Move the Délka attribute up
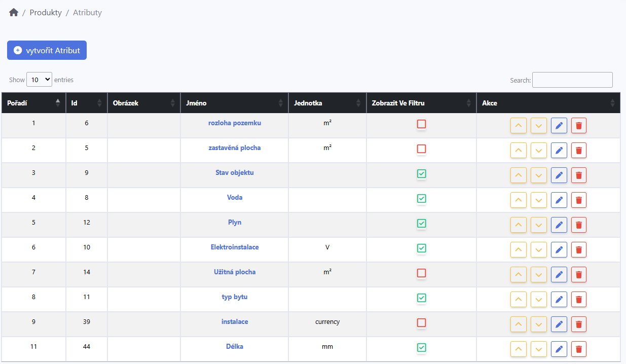Image resolution: width=626 pixels, height=364 pixels. (518, 349)
